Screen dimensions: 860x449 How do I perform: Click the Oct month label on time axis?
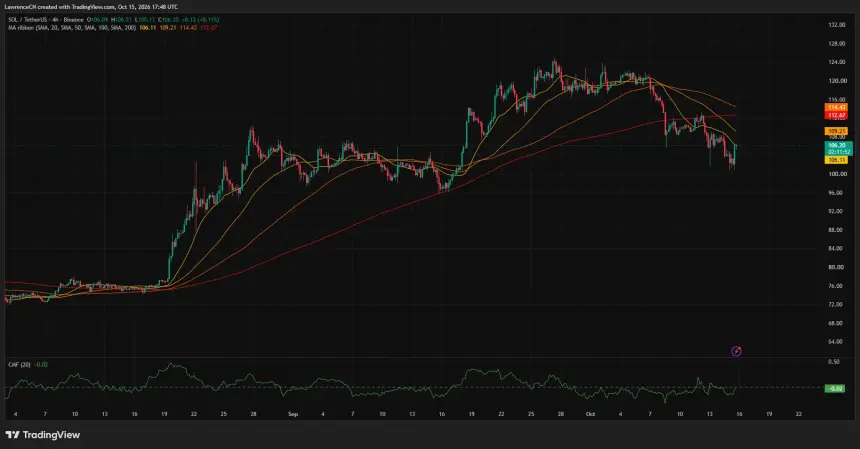(590, 414)
